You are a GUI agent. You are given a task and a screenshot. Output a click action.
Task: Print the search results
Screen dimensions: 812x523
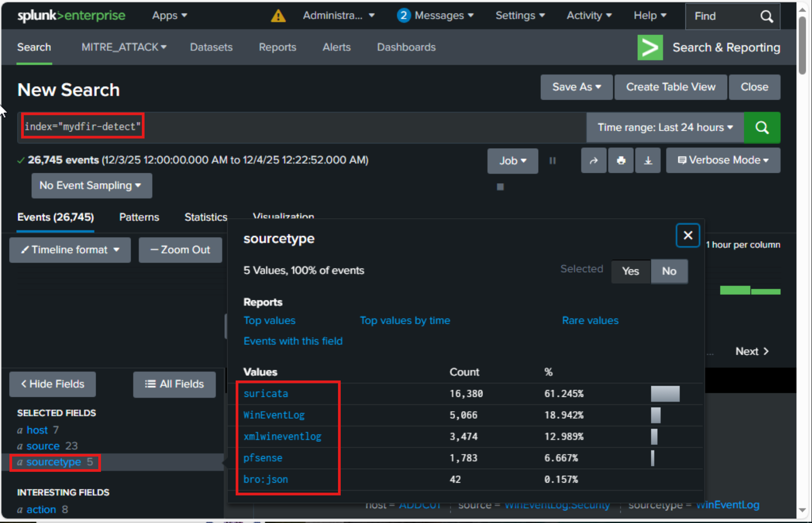coord(621,160)
